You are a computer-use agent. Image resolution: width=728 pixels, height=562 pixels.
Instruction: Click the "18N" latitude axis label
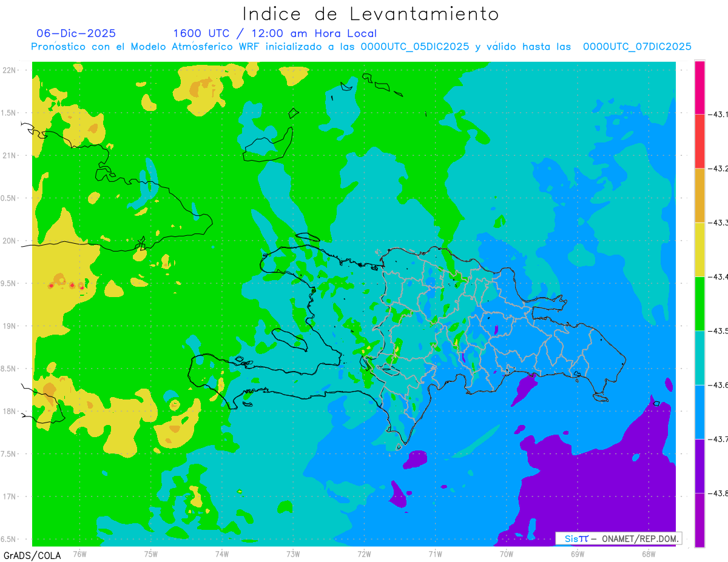10,412
